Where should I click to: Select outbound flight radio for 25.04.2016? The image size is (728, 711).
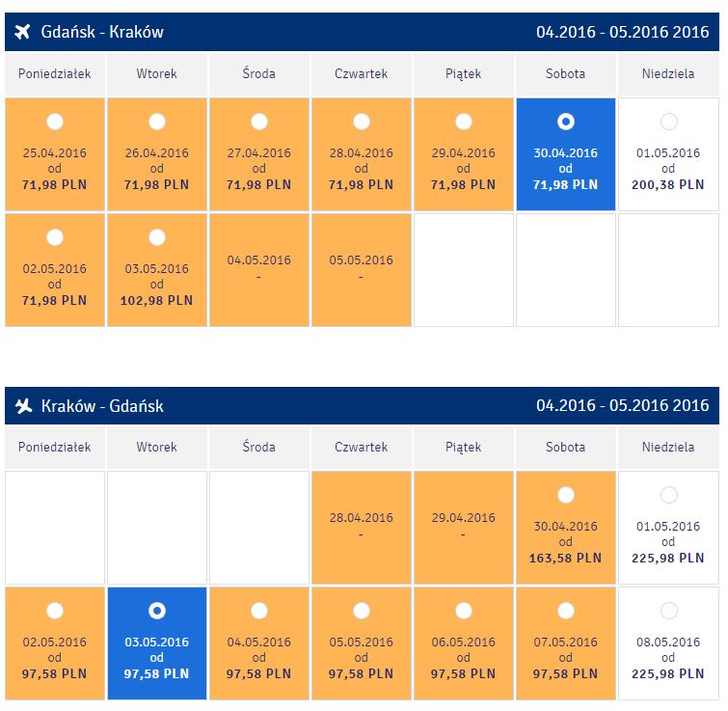tap(55, 122)
